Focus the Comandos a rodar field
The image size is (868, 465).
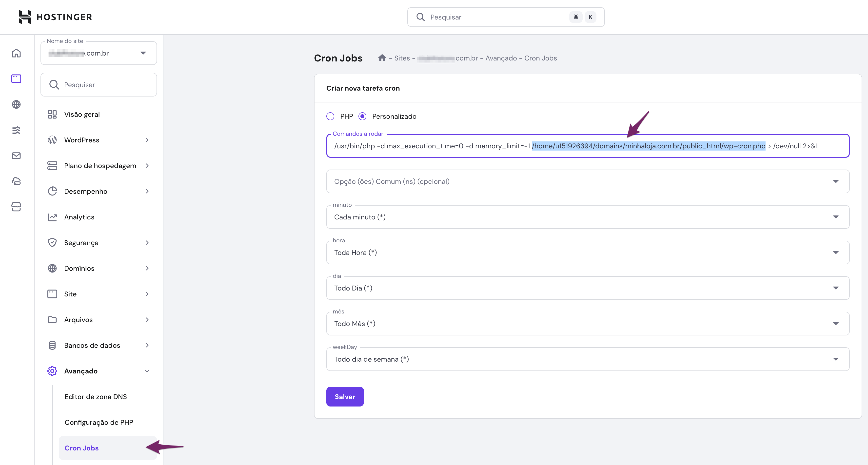588,146
